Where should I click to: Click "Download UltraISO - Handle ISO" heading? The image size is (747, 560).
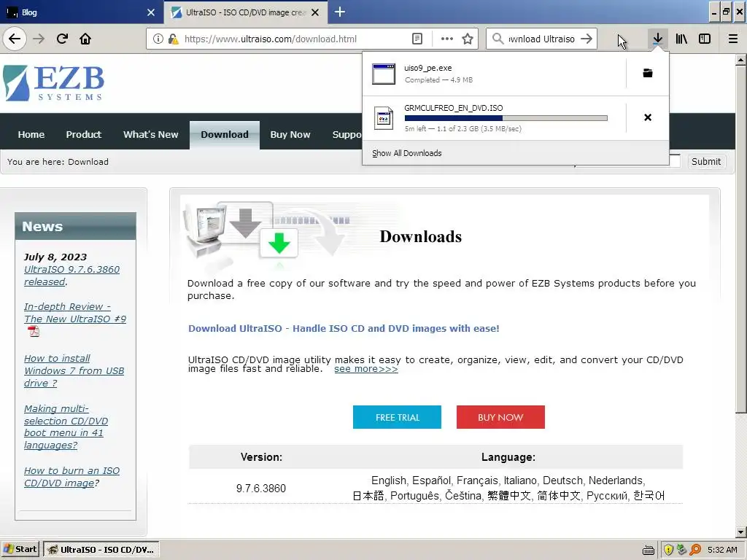(x=344, y=328)
